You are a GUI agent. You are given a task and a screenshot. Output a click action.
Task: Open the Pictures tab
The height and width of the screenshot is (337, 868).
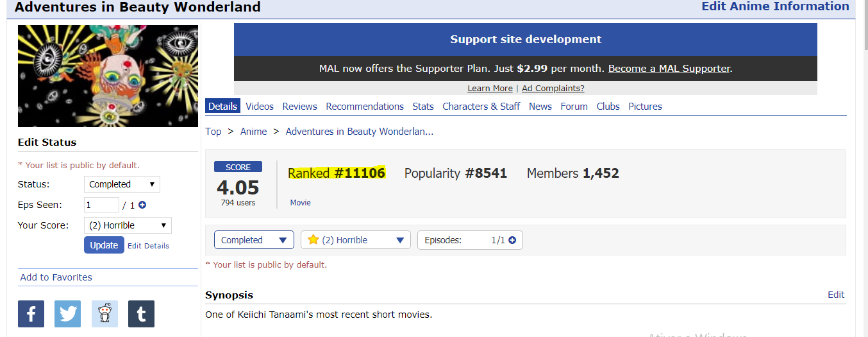[x=646, y=107]
